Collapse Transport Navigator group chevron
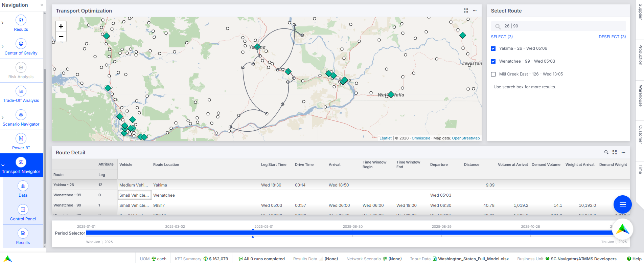 [3, 165]
